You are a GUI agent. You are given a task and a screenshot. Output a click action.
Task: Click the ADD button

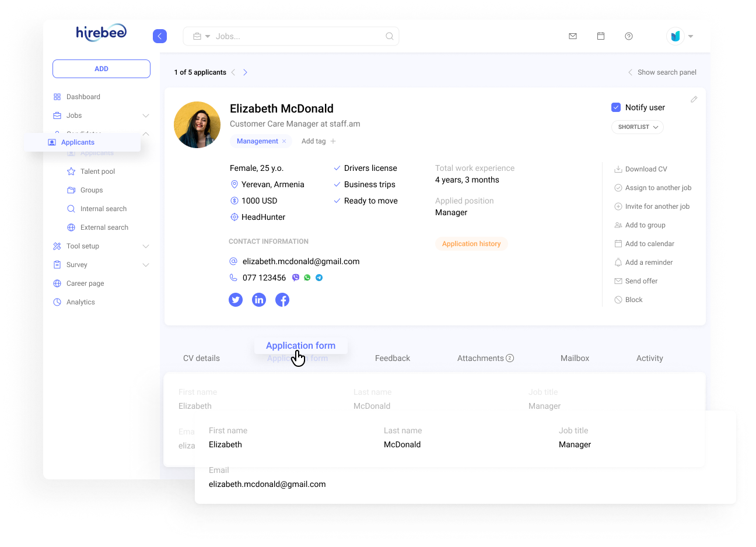(x=101, y=69)
